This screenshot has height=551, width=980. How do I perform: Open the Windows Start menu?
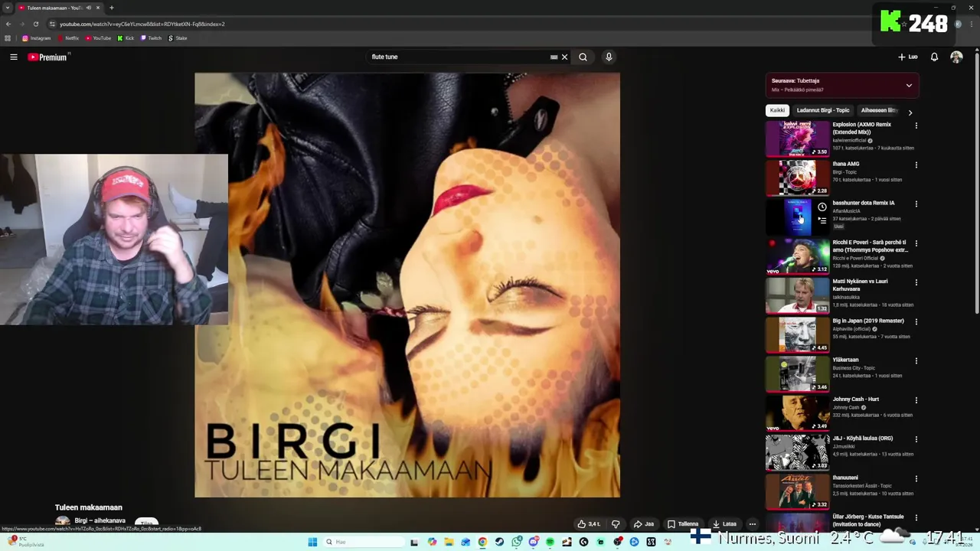(x=312, y=542)
